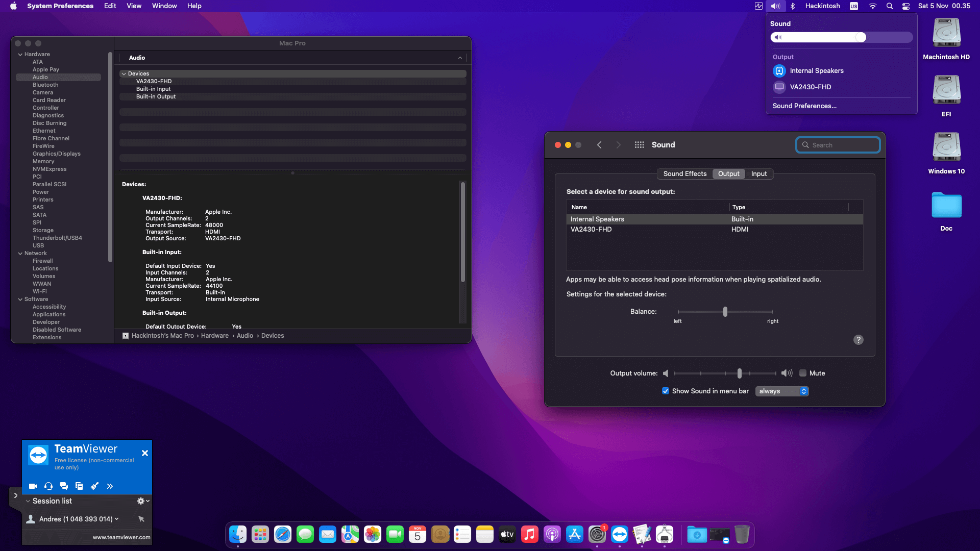Image resolution: width=980 pixels, height=551 pixels.
Task: Open Podcasts app in Dock
Action: [552, 534]
